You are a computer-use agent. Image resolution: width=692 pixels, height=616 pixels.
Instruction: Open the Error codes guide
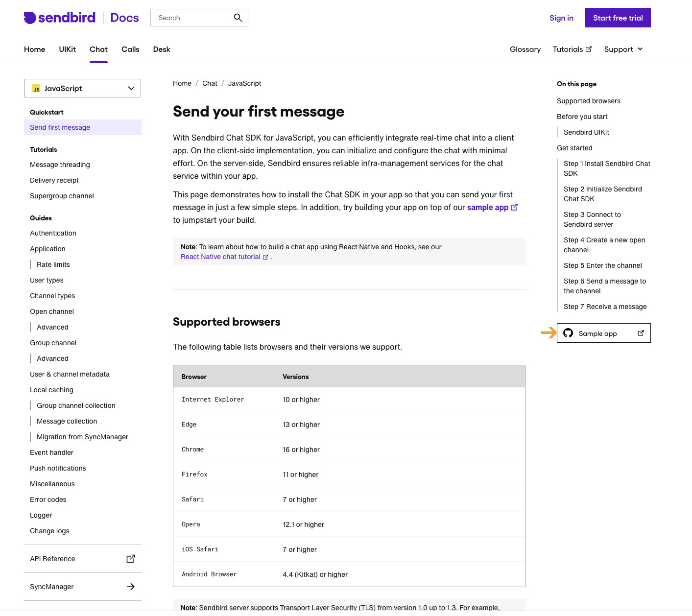pos(48,500)
